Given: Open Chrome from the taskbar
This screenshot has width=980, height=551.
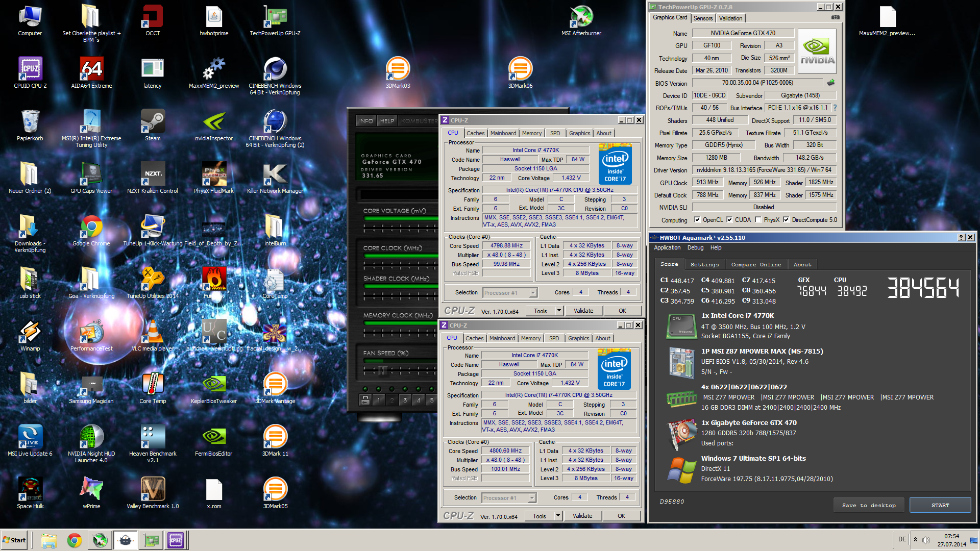Looking at the screenshot, I should click(75, 540).
